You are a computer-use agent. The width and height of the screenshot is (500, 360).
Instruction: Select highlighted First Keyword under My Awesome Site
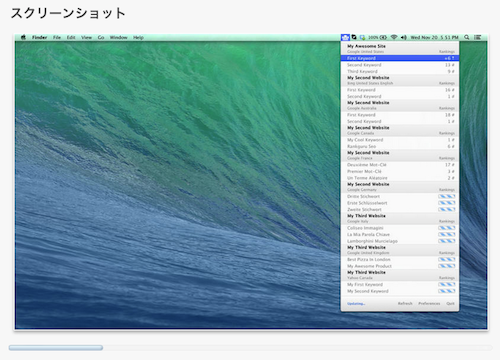coord(400,58)
